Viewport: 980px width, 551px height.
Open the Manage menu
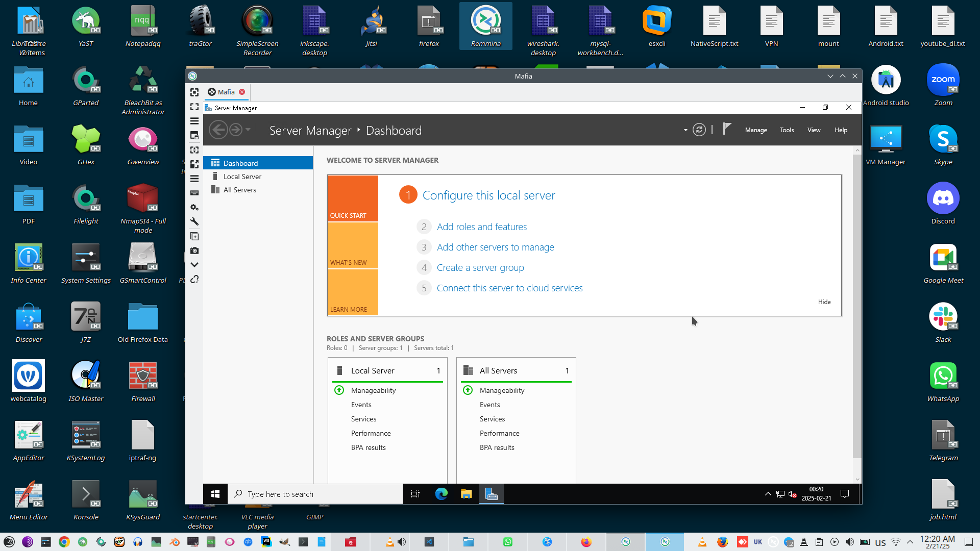pos(755,130)
